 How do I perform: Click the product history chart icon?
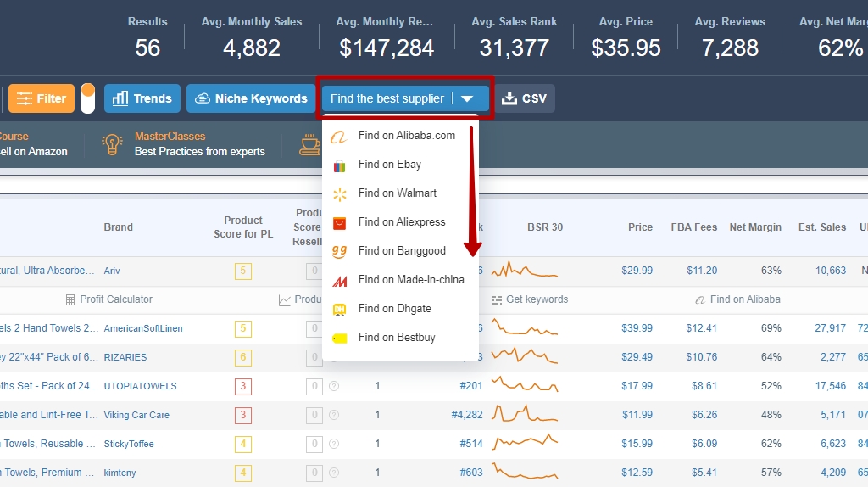point(285,300)
